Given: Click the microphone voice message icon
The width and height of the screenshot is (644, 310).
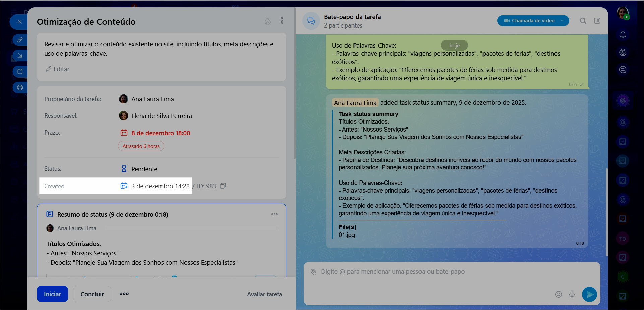Looking at the screenshot, I should coord(572,294).
